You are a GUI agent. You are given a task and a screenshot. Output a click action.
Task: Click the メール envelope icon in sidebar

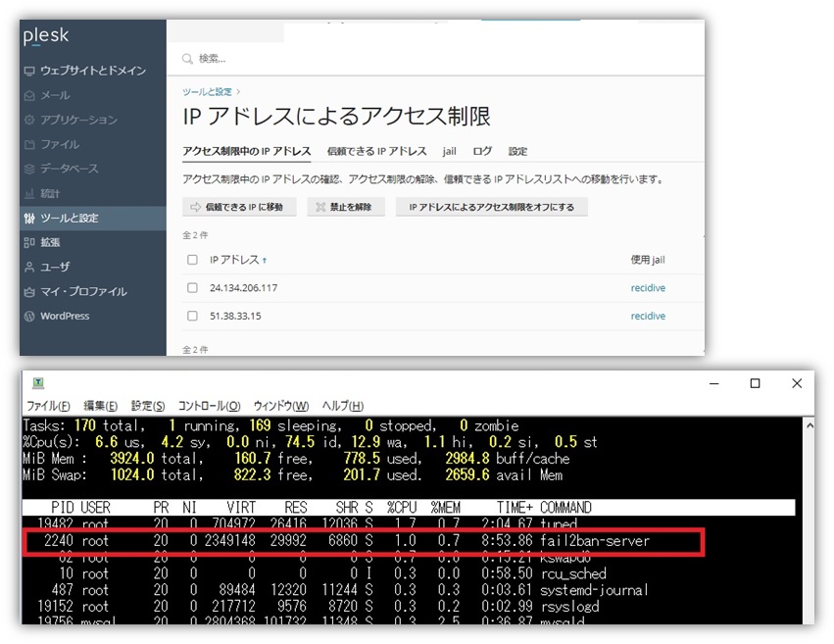coord(29,95)
